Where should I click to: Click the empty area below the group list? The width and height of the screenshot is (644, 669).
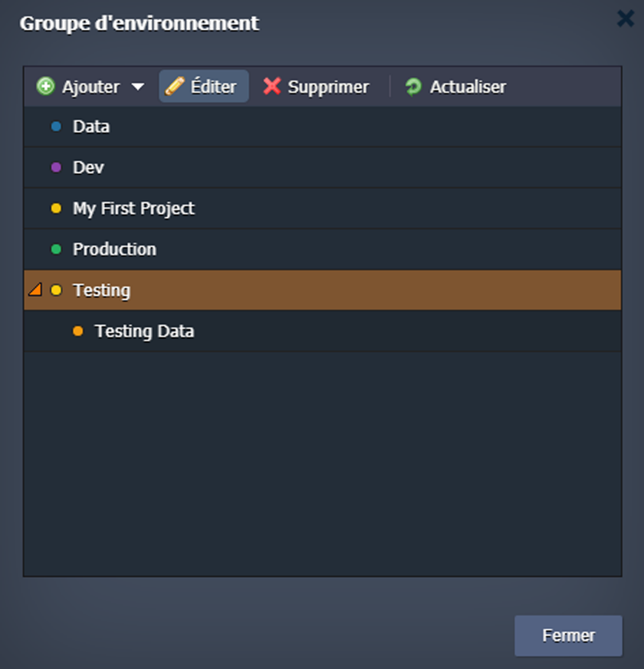[x=322, y=460]
